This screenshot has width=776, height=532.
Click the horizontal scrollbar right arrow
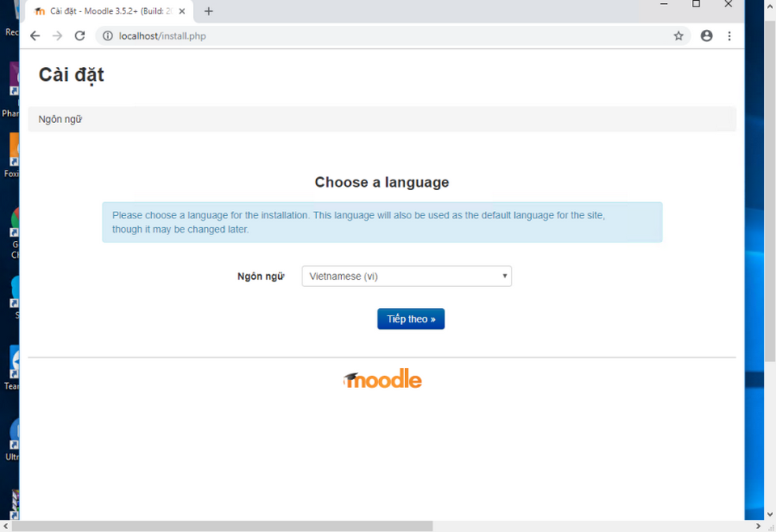coord(758,526)
